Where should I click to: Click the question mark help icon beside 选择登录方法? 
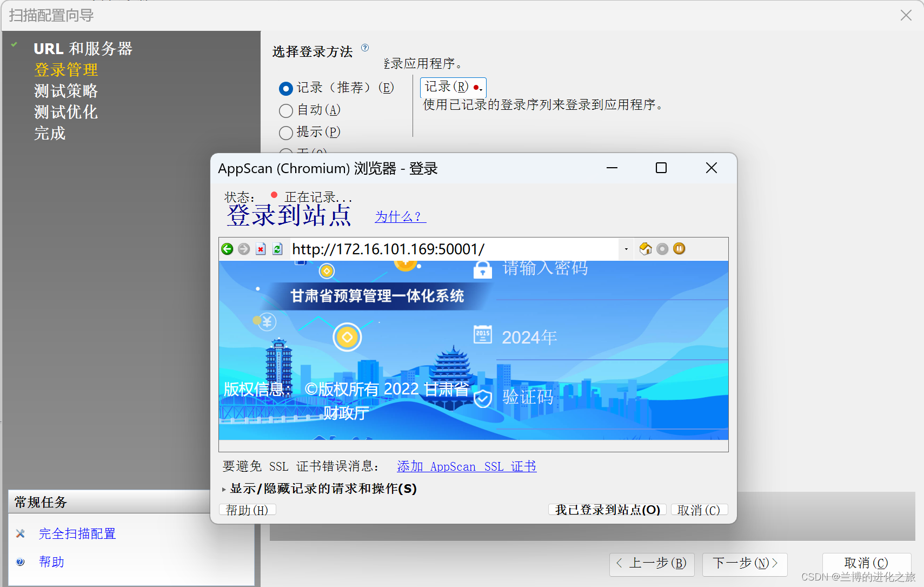click(366, 48)
